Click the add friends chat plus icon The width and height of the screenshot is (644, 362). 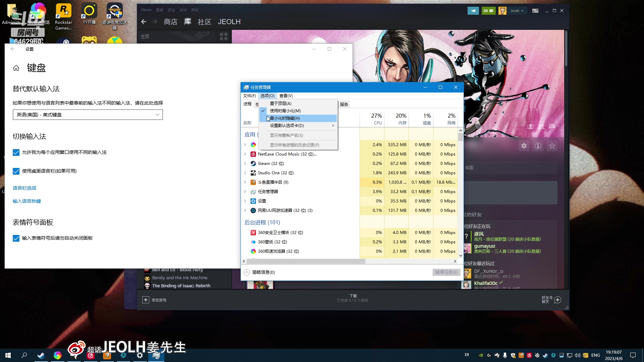click(x=558, y=300)
